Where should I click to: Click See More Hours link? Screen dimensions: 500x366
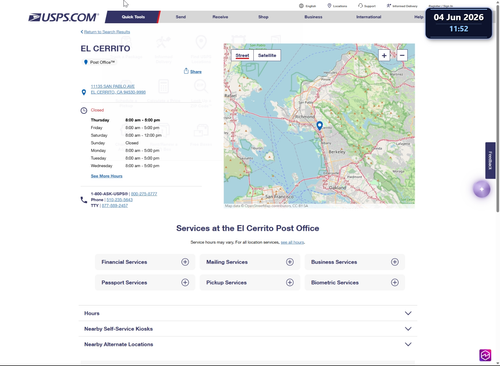107,176
